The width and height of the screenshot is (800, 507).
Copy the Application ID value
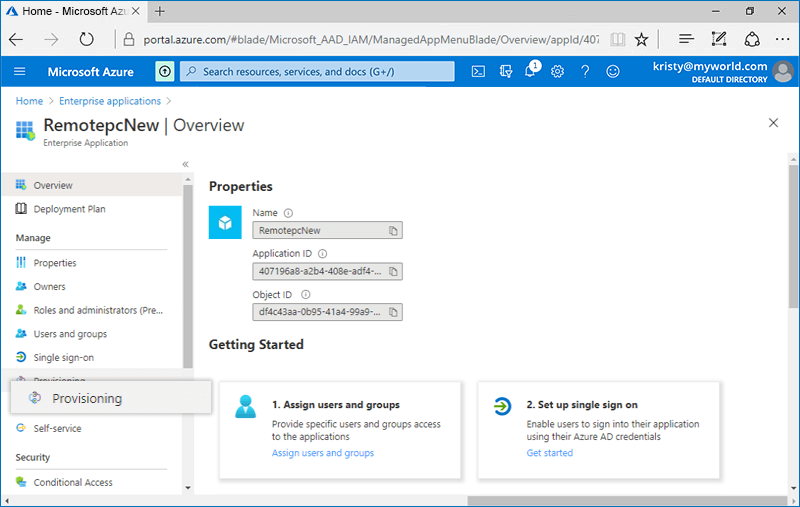tap(394, 271)
